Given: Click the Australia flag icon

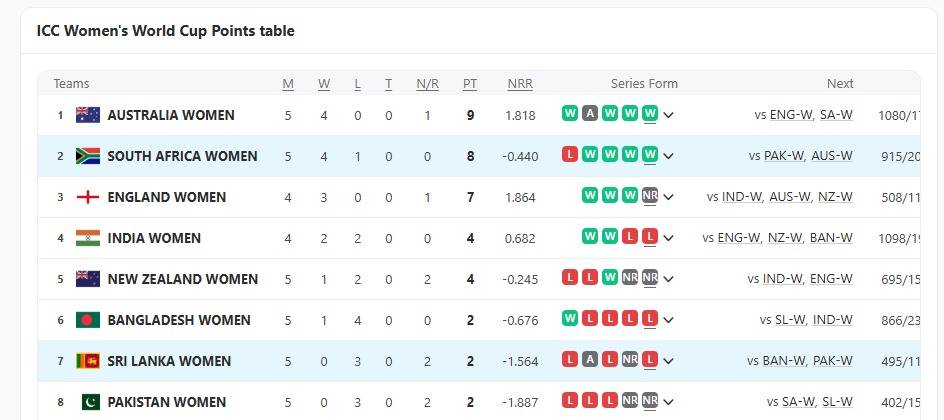Looking at the screenshot, I should pyautogui.click(x=88, y=115).
